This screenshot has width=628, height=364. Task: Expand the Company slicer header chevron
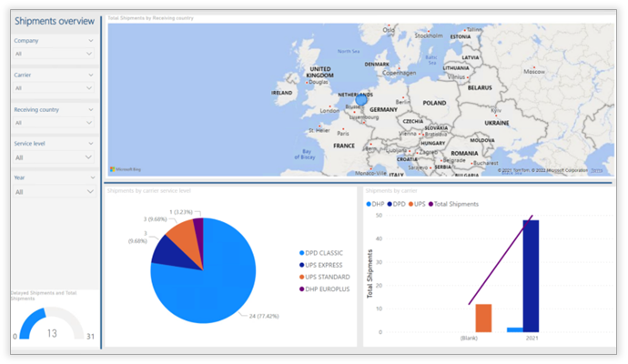point(91,40)
